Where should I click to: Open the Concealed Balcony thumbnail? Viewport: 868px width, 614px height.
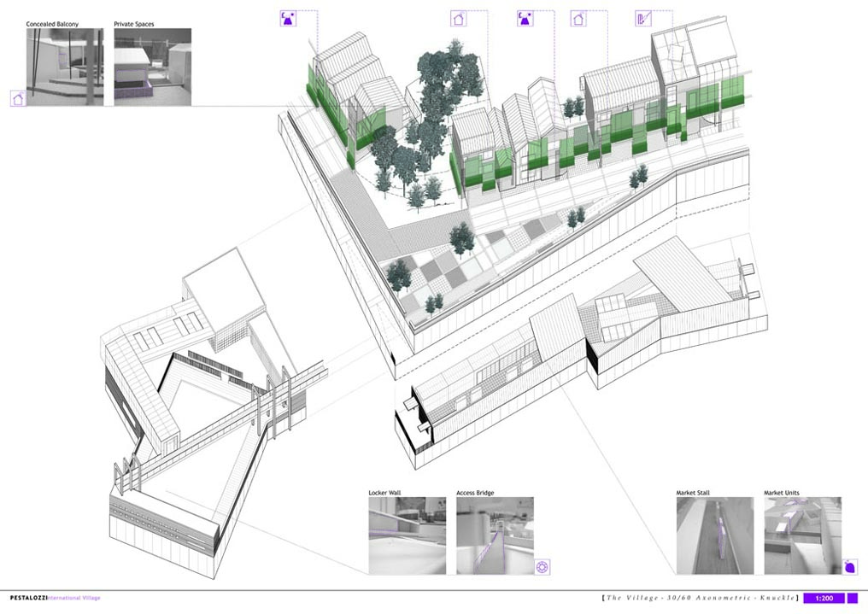click(65, 67)
